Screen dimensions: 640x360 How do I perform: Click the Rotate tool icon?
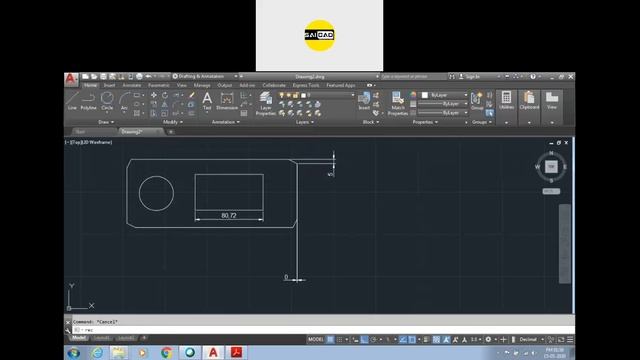pyautogui.click(x=164, y=95)
